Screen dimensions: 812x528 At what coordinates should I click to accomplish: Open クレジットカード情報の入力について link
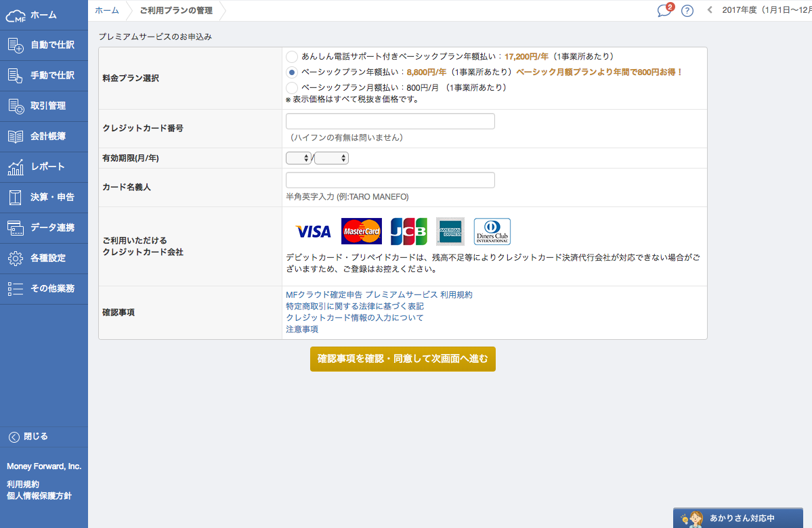pos(355,317)
